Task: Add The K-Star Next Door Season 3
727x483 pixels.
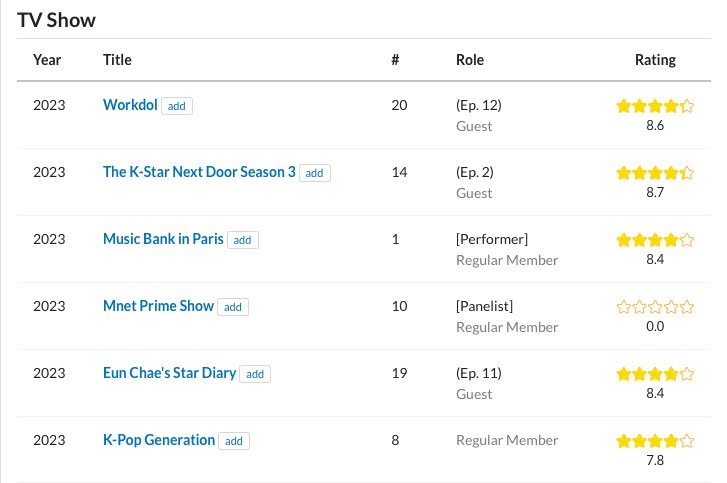Action: coord(314,173)
